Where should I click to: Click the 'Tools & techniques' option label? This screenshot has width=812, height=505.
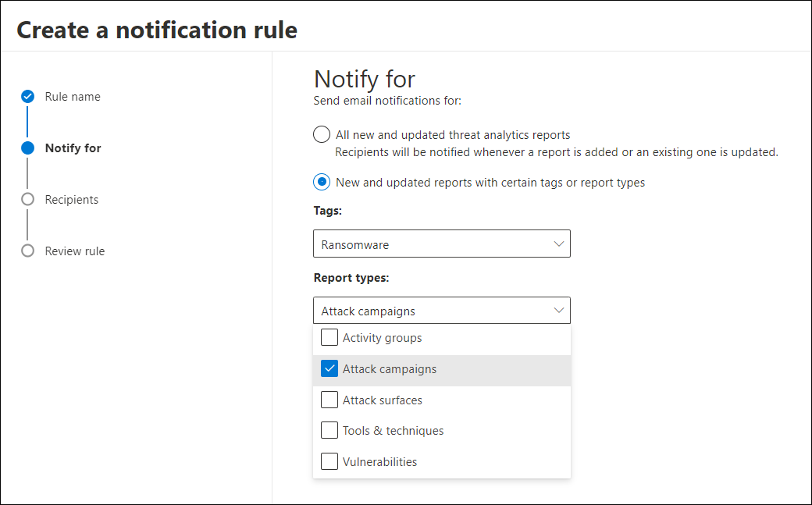393,431
